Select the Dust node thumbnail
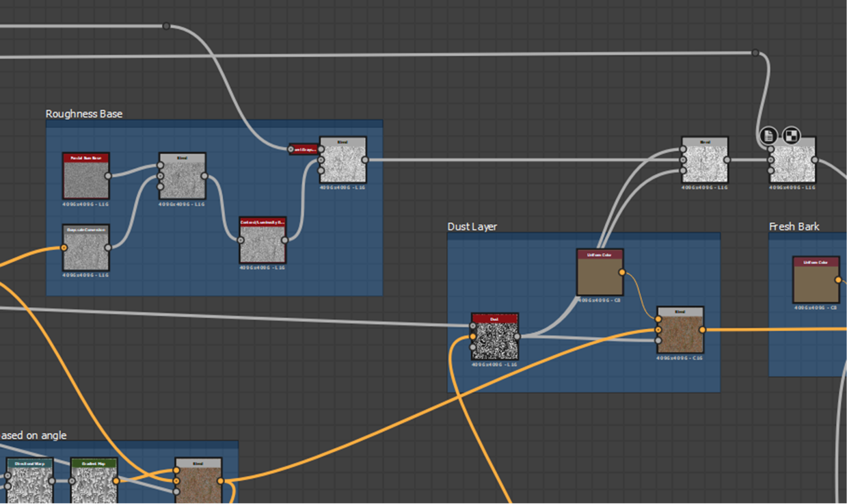Image resolution: width=847 pixels, height=504 pixels. [x=495, y=341]
